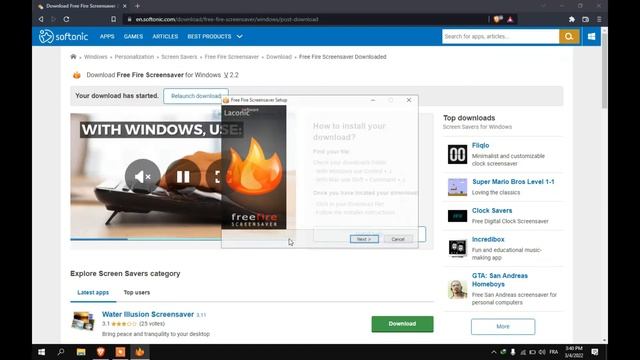640x360 pixels.
Task: Open volume tray icon
Action: [542, 352]
